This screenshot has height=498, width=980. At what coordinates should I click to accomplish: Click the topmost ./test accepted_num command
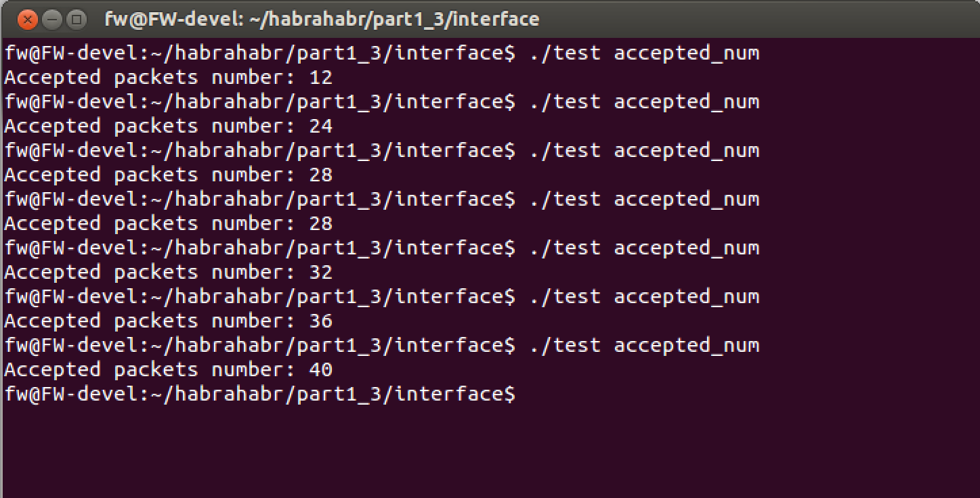point(644,53)
